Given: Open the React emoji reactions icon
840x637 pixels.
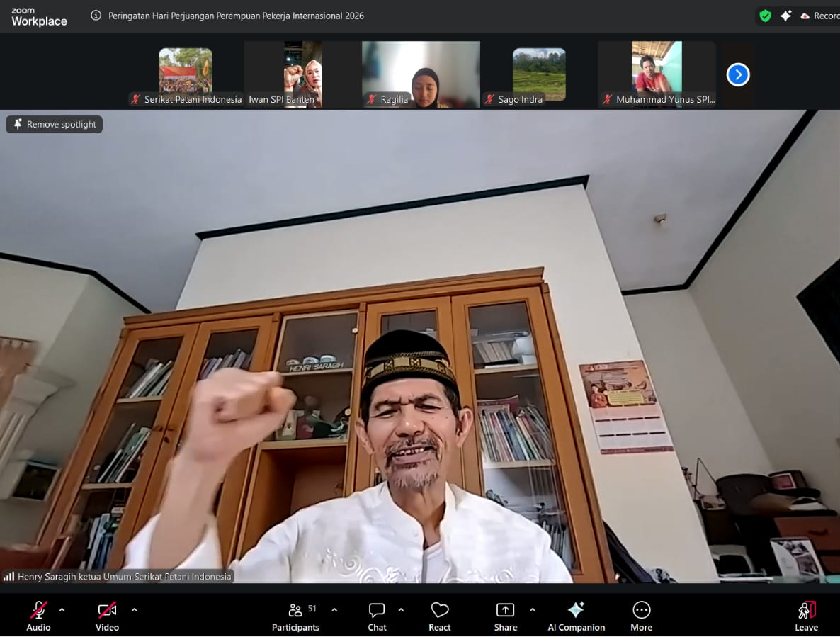Looking at the screenshot, I should point(439,611).
